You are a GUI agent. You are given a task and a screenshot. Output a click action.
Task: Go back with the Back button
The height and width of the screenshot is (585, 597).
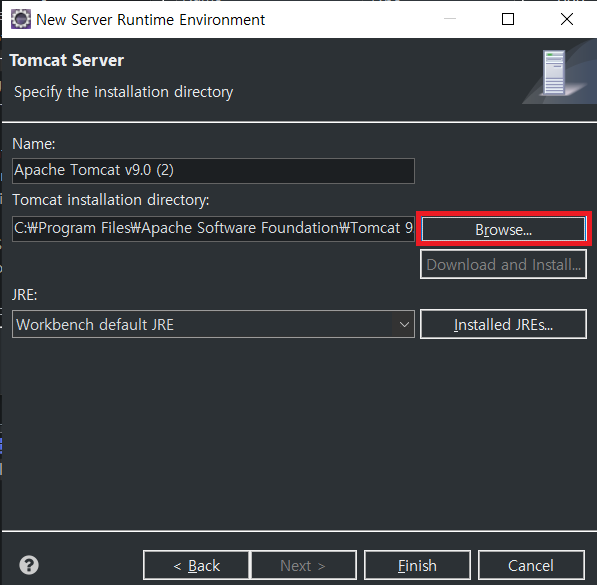(196, 565)
